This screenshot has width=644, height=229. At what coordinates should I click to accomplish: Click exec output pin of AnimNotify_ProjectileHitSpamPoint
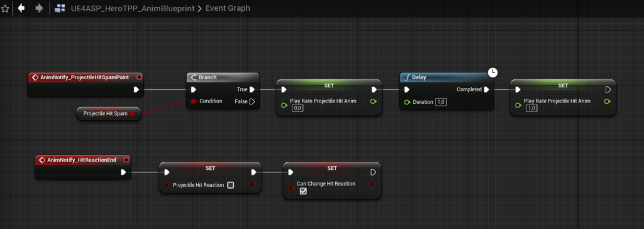point(136,89)
